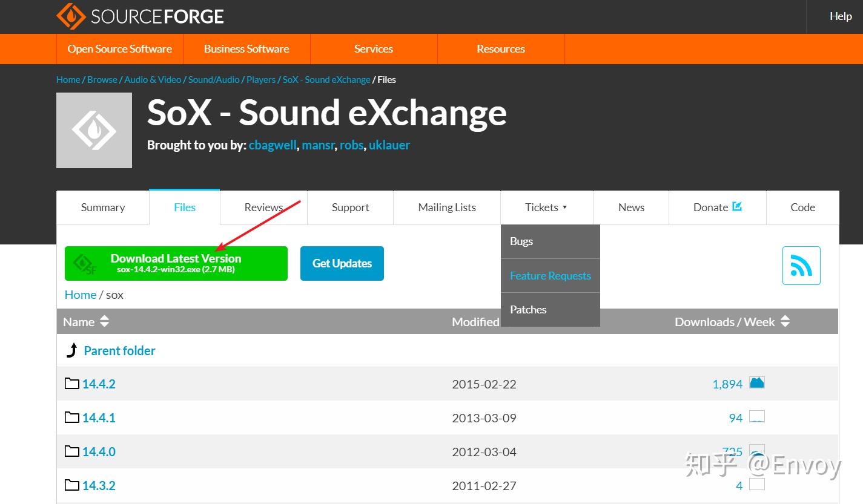Open author robs's profile link

pyautogui.click(x=352, y=145)
